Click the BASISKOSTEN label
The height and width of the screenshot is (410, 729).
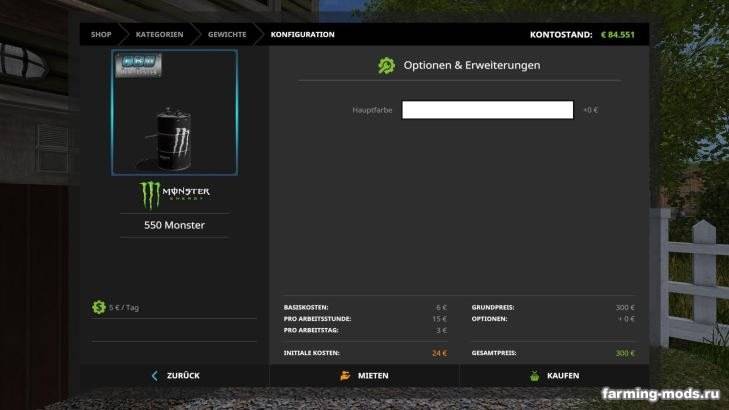[306, 307]
